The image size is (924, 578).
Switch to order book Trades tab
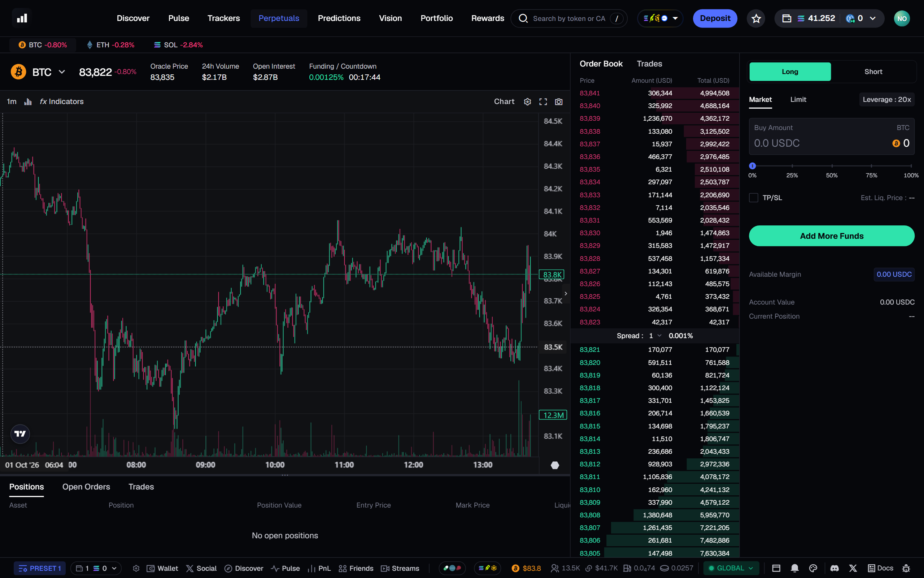point(649,64)
